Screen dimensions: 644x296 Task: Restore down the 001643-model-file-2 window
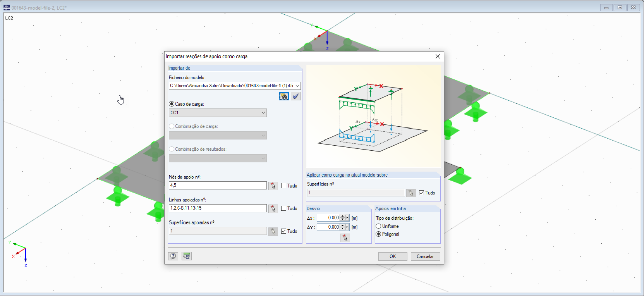tap(620, 7)
